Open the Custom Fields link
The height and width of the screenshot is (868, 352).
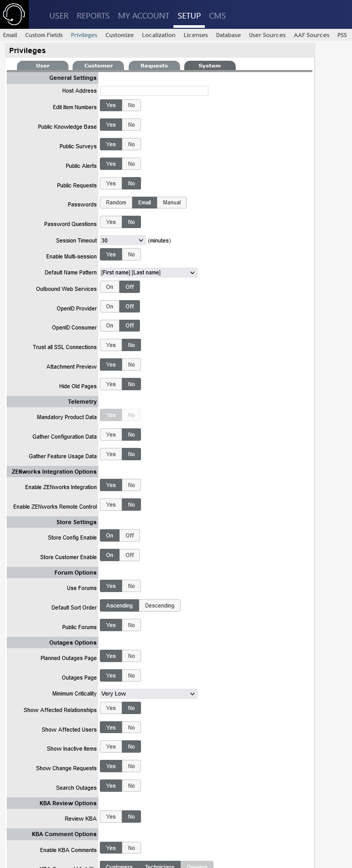(44, 35)
